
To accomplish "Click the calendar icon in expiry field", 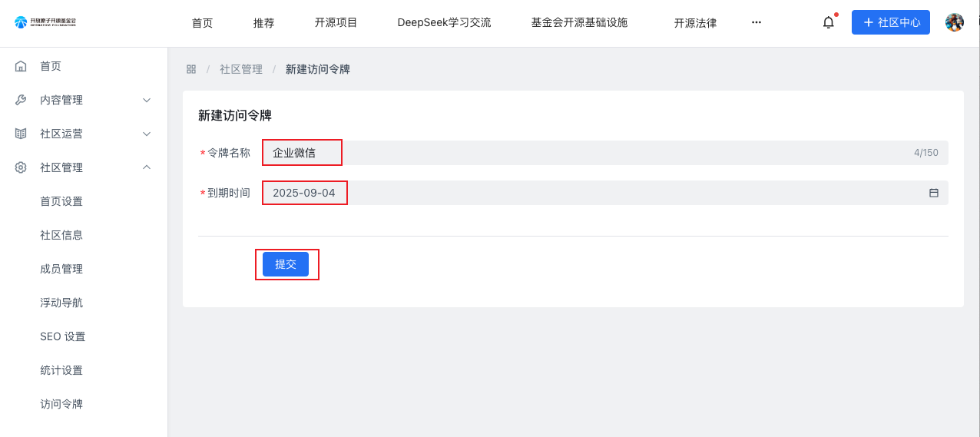I will pyautogui.click(x=934, y=193).
